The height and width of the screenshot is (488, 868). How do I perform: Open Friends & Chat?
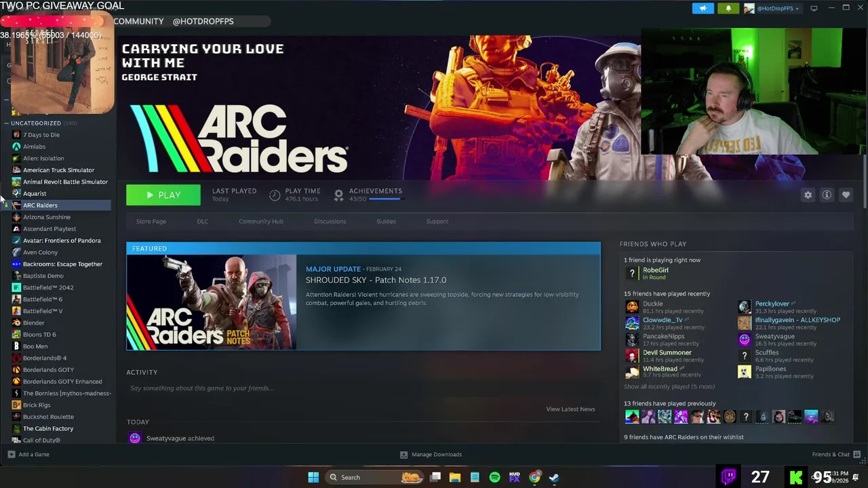(x=836, y=455)
